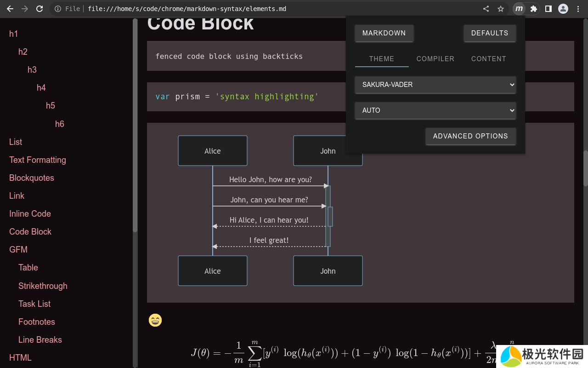The image size is (588, 368).
Task: Go to Task List in table of contents
Action: coord(34,304)
